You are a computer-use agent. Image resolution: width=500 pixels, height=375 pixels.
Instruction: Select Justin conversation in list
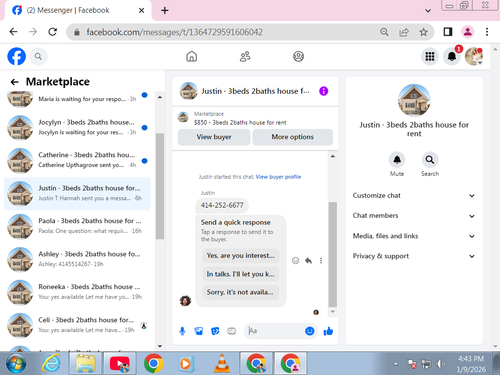pyautogui.click(x=77, y=194)
